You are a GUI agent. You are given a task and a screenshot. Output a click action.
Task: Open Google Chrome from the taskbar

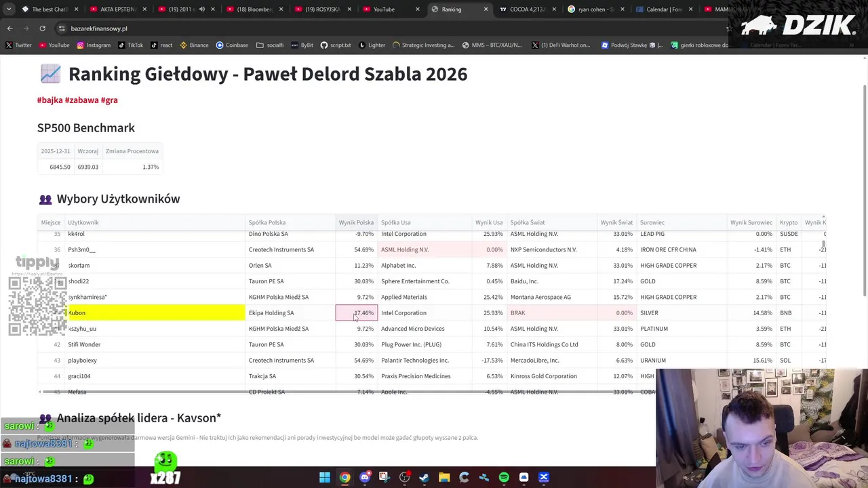click(x=344, y=477)
